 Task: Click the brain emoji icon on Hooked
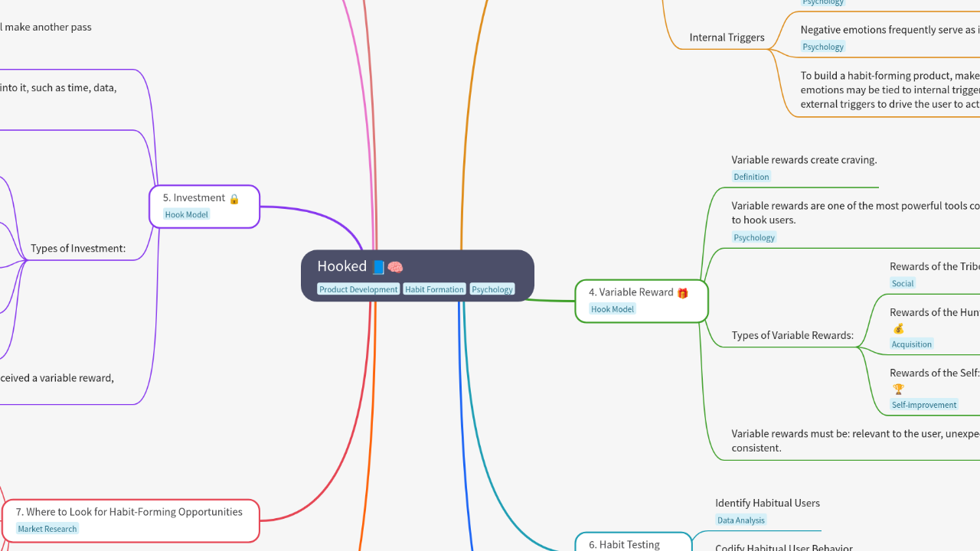(395, 267)
